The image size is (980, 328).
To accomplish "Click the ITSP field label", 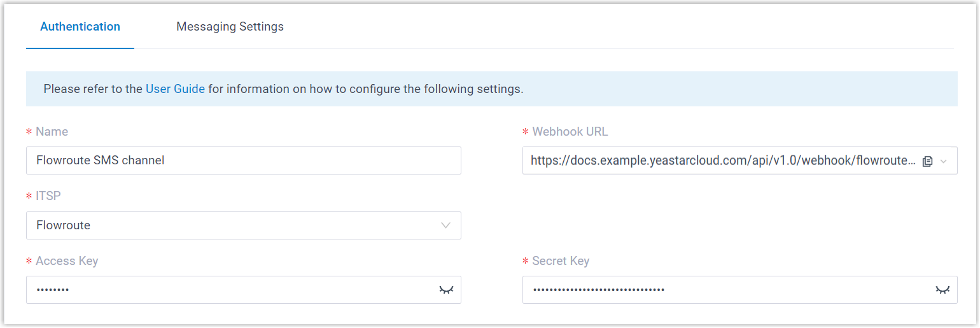I will point(48,196).
